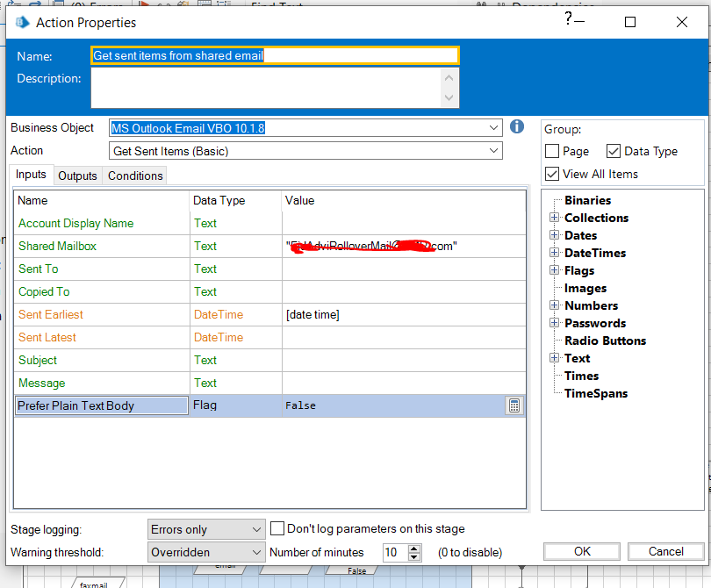
Task: Check Don't log parameters on this stage
Action: pos(277,528)
